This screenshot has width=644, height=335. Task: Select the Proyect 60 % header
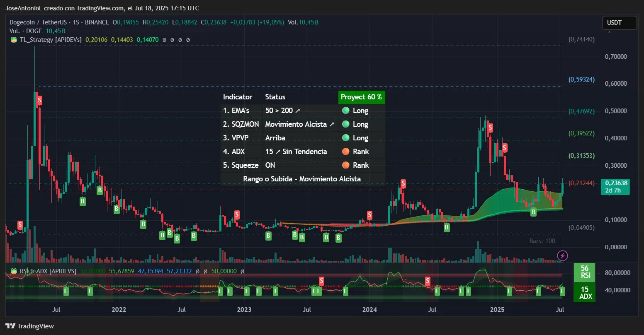tap(361, 97)
